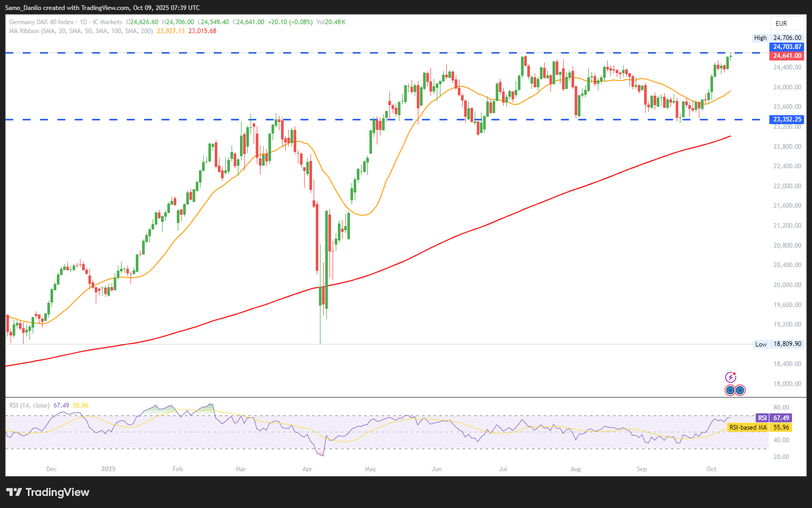Screen dimensions: 812x508
Task: Click the Germany DAX 40 Index title
Action: pos(42,22)
